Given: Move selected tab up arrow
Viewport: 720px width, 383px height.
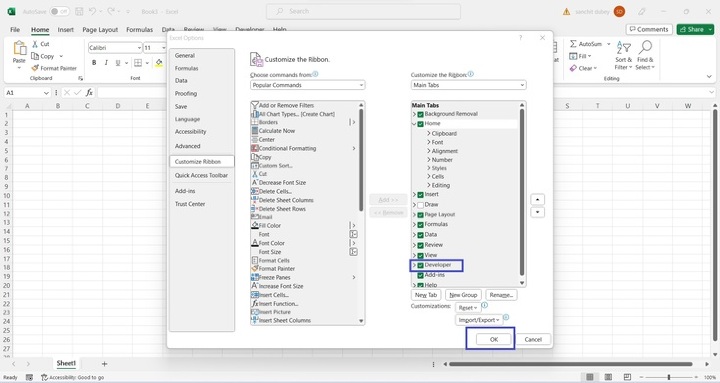Looking at the screenshot, I should (537, 199).
